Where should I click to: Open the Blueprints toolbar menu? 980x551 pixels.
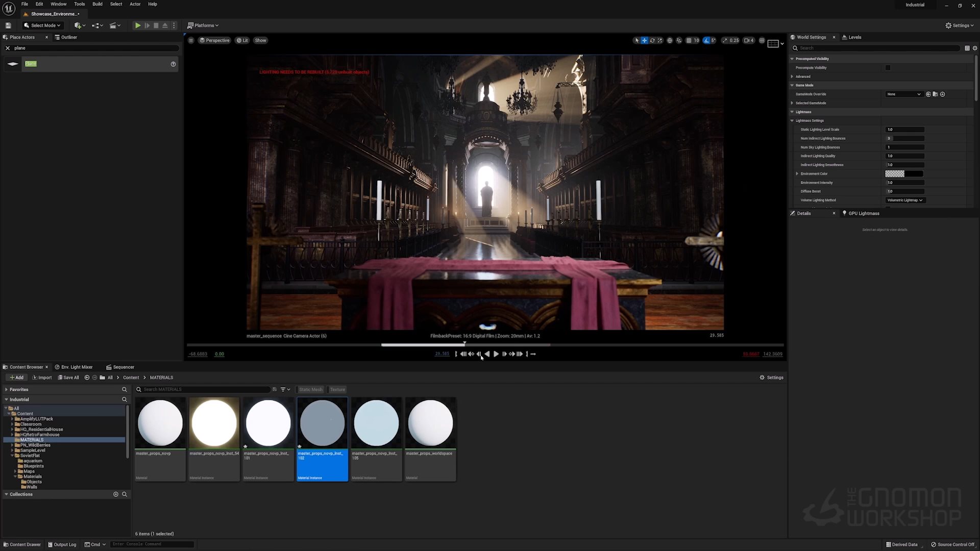97,25
